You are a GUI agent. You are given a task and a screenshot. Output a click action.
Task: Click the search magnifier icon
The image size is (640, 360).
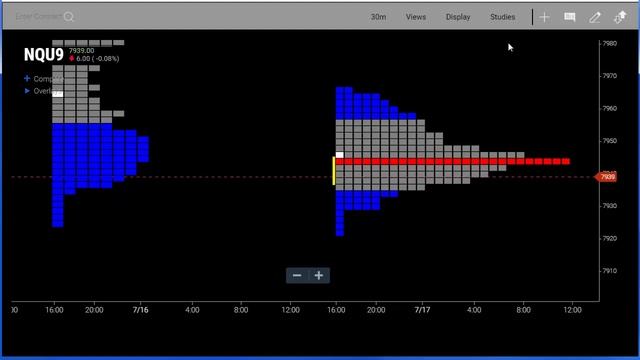point(69,17)
